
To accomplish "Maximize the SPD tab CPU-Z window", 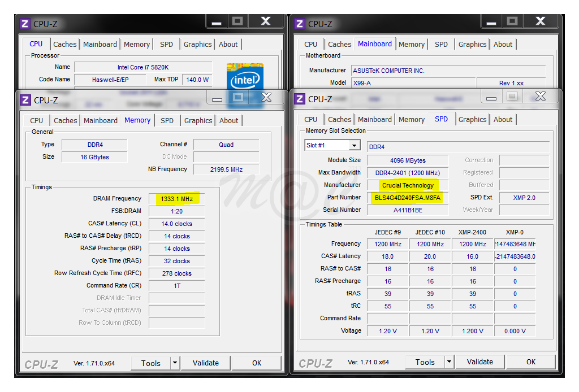I will point(512,97).
